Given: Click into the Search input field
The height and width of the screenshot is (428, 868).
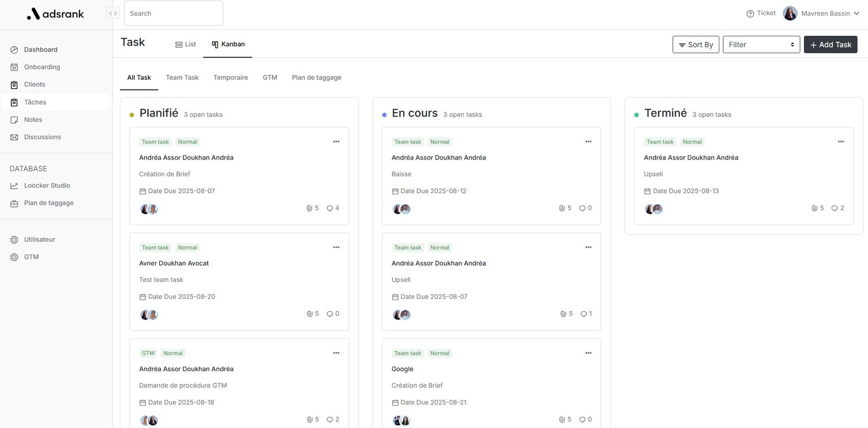Looking at the screenshot, I should pyautogui.click(x=174, y=14).
